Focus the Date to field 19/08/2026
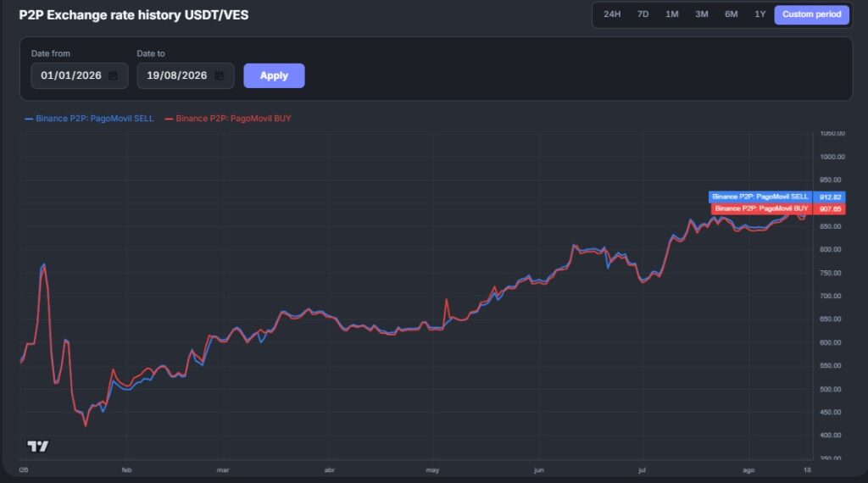 tap(186, 75)
